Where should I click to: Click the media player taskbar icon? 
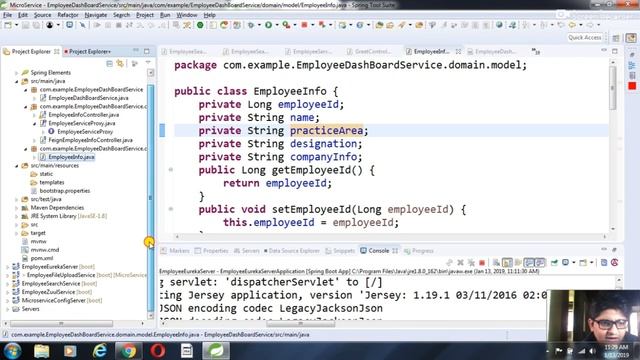click(x=70, y=351)
